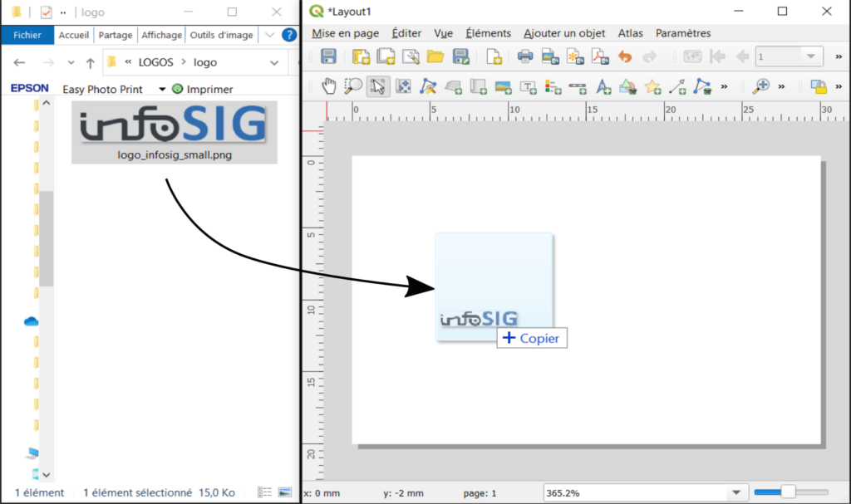Add a north arrow item
This screenshot has width=851, height=504.
tap(603, 86)
